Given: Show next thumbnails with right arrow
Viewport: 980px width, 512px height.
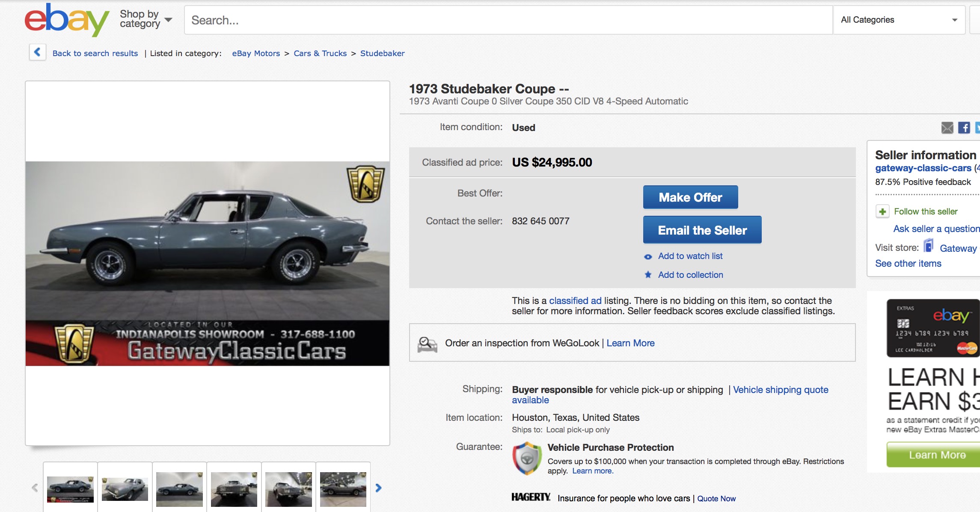Looking at the screenshot, I should (x=378, y=488).
